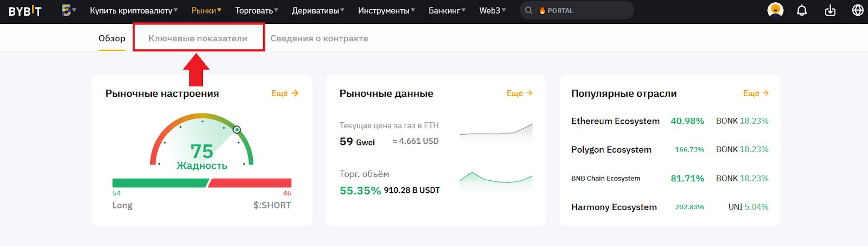Click the Bybit logo
Viewport: 868px width, 246px height.
25,11
